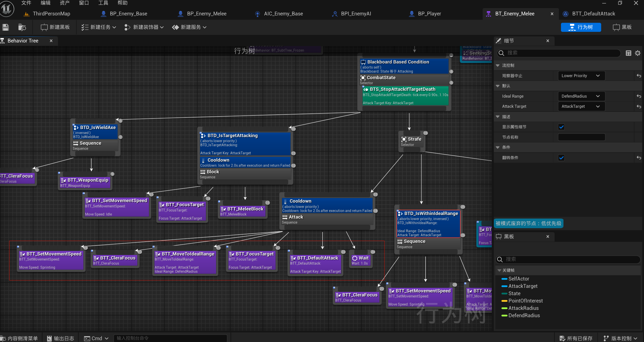Viewport: 644px width, 342px height.
Task: Open the Output Log button
Action: point(61,338)
